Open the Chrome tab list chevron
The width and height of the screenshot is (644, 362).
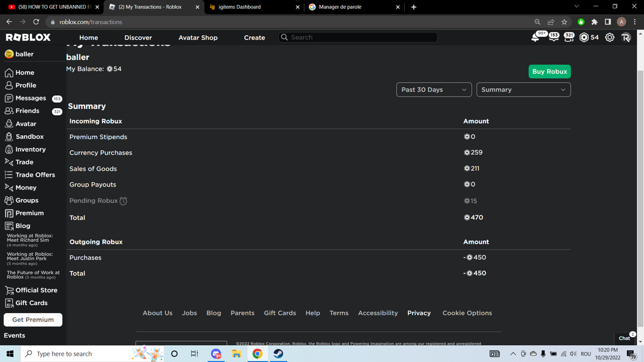[576, 6]
